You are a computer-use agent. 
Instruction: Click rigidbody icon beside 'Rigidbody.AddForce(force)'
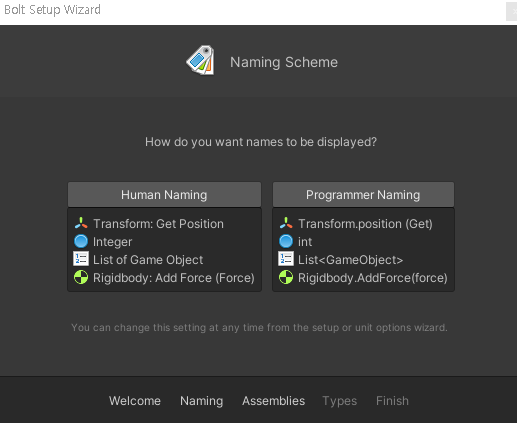tap(286, 277)
